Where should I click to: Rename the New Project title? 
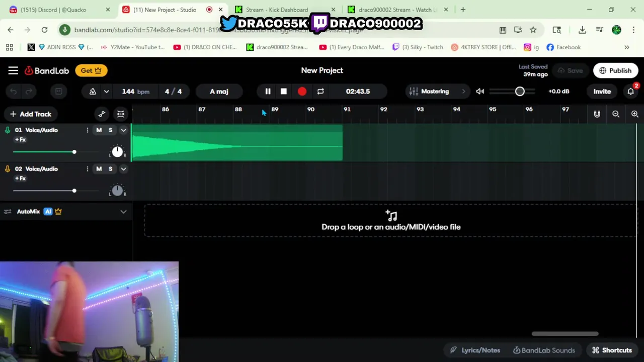click(x=322, y=70)
